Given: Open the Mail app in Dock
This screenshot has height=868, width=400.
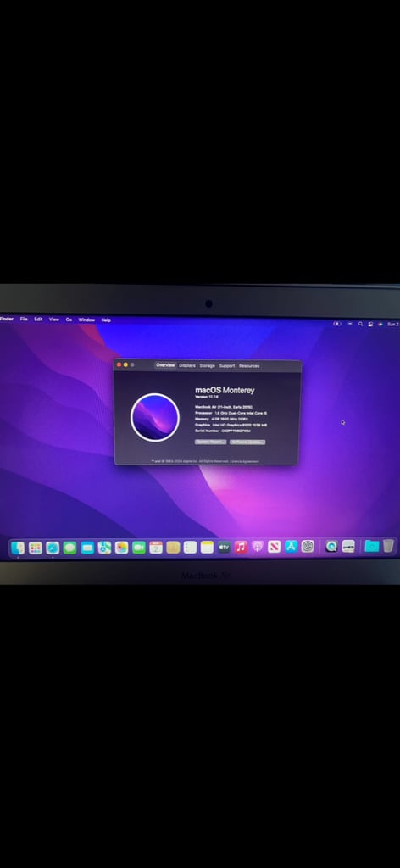Looking at the screenshot, I should pos(87,548).
